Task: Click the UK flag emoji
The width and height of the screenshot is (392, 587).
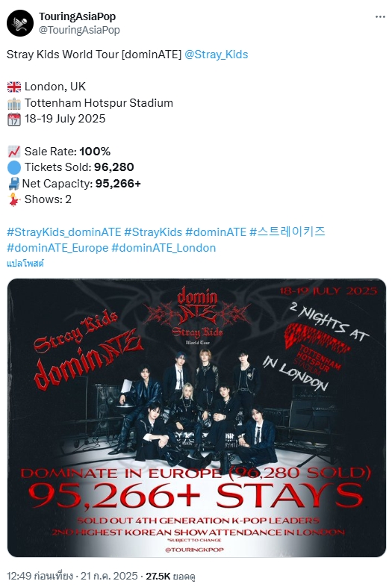Action: tap(14, 87)
